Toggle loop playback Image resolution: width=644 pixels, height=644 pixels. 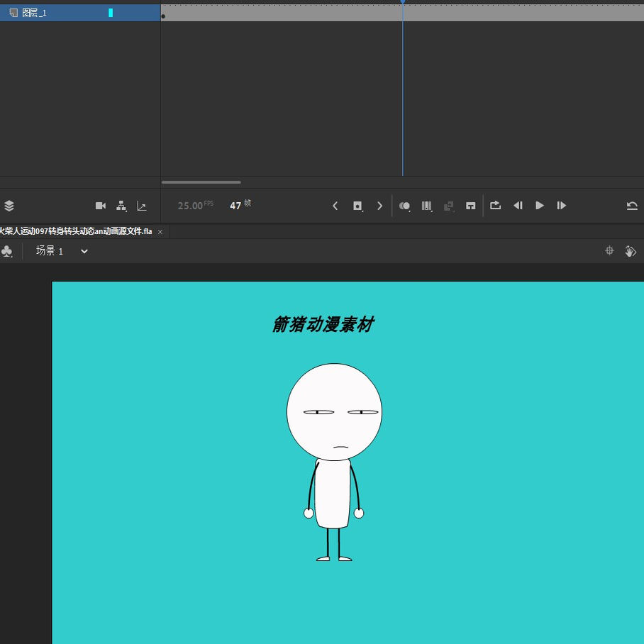[x=496, y=206]
